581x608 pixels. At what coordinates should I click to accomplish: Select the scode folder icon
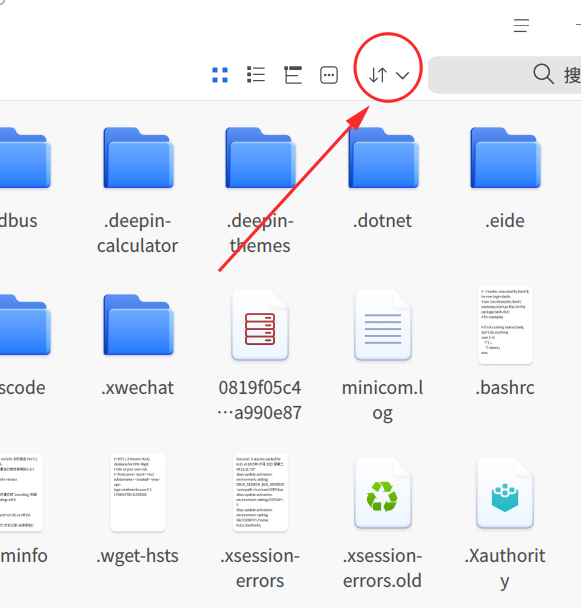pos(24,325)
